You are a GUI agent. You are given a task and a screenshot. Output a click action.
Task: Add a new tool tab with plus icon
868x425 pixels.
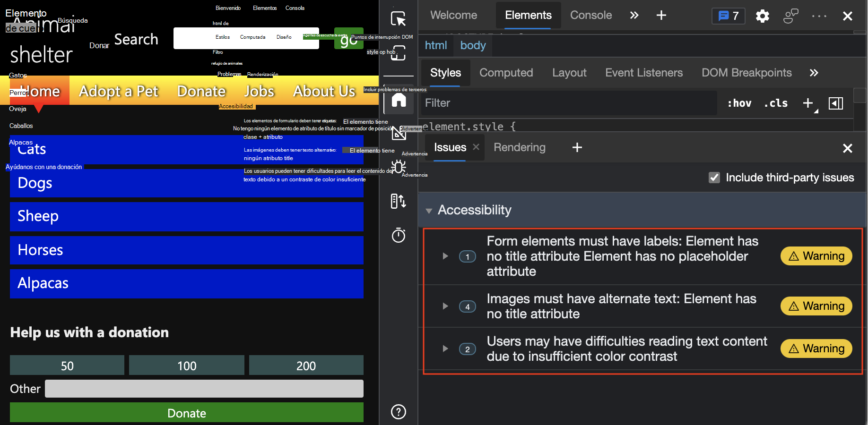[661, 16]
